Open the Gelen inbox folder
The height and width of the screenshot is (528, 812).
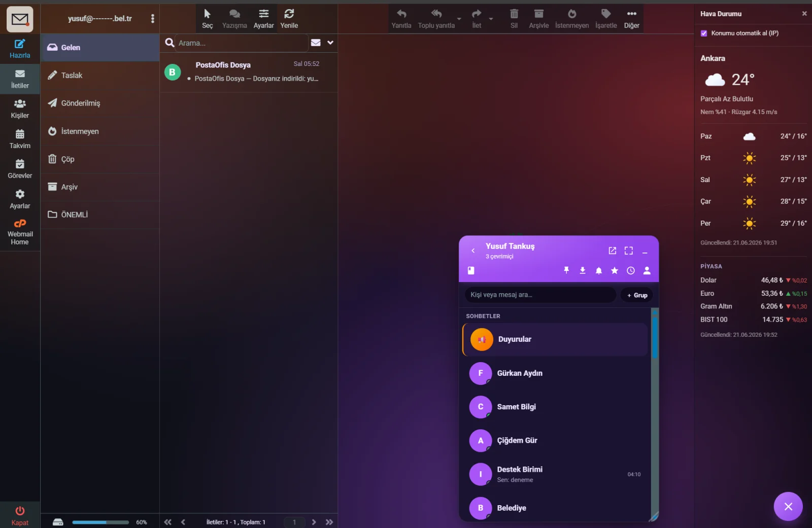click(x=100, y=48)
